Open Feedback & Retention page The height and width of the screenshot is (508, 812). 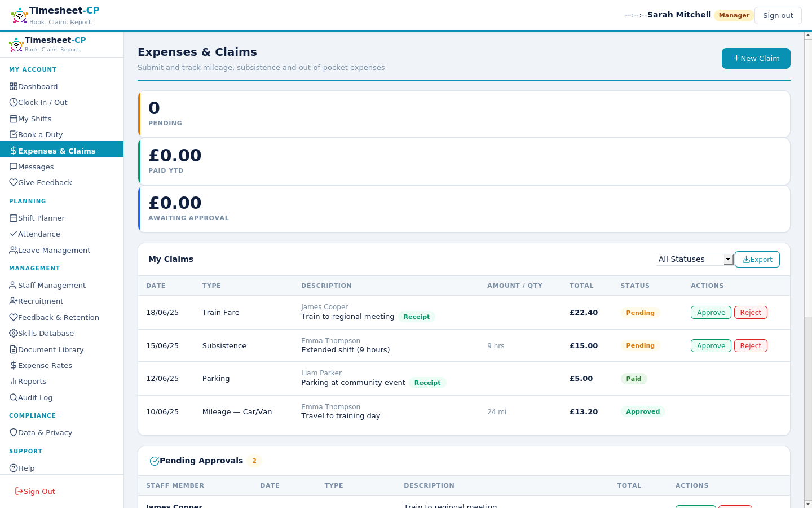tap(61, 317)
